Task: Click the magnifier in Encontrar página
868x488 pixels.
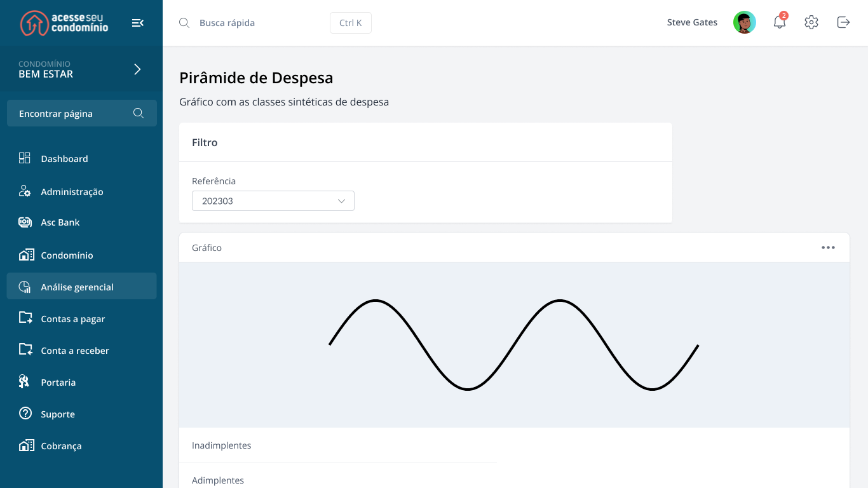Action: coord(139,113)
